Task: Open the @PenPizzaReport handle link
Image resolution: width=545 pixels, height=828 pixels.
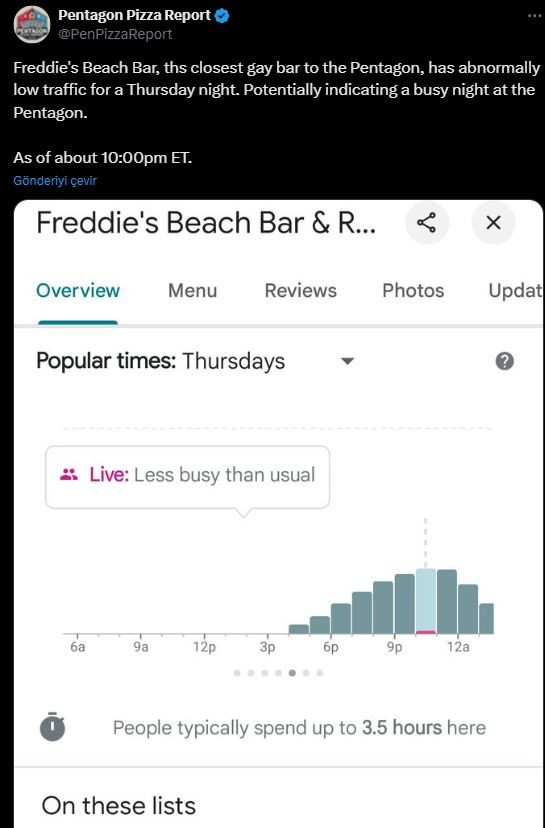Action: [115, 34]
